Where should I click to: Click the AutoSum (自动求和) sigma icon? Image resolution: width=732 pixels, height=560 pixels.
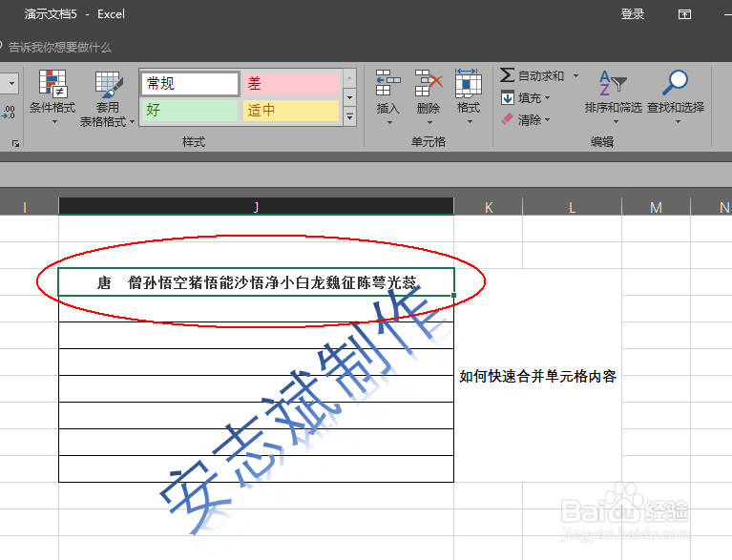[x=507, y=75]
